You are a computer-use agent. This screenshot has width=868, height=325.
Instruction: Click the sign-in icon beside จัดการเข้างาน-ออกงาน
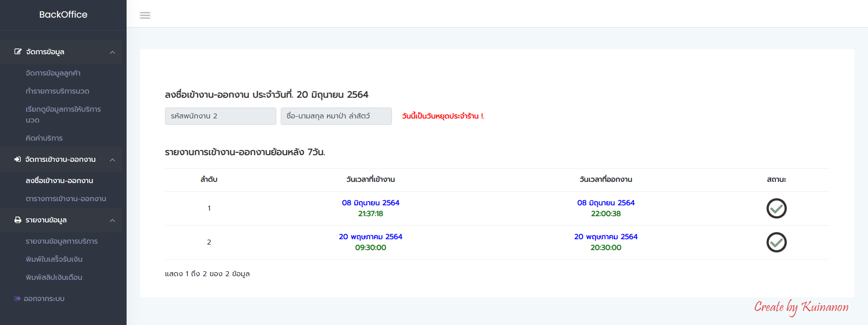coord(18,160)
